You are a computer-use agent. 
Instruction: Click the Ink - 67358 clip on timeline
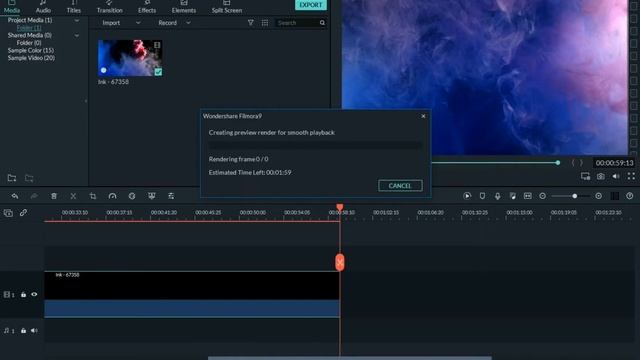tap(192, 294)
